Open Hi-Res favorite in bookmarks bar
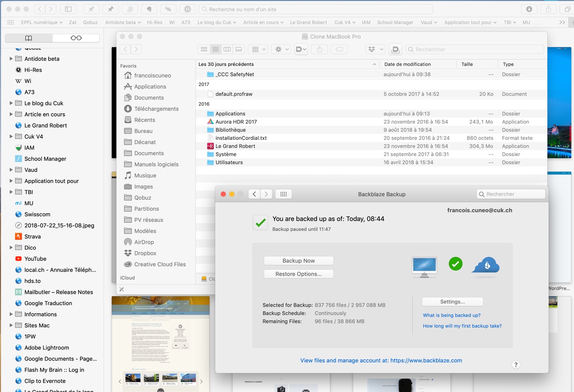This screenshot has height=392, width=574. 154,22
